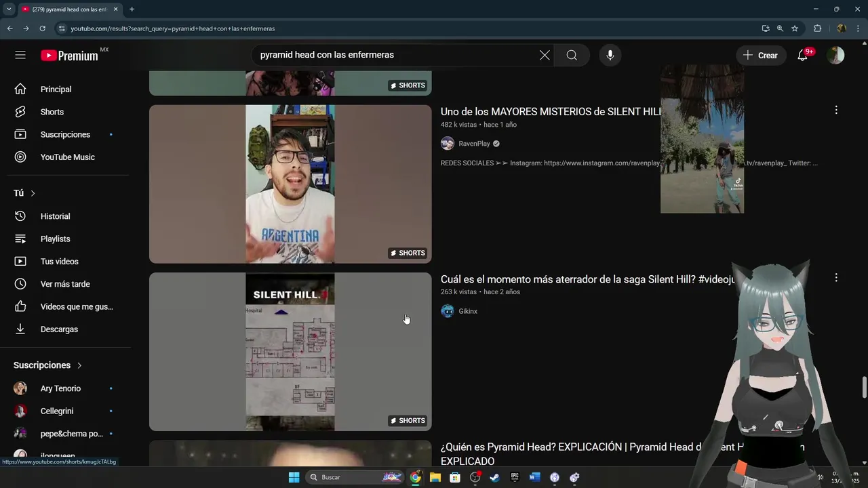The height and width of the screenshot is (488, 868).
Task: Open more options for momento más aterrador video
Action: (x=836, y=278)
